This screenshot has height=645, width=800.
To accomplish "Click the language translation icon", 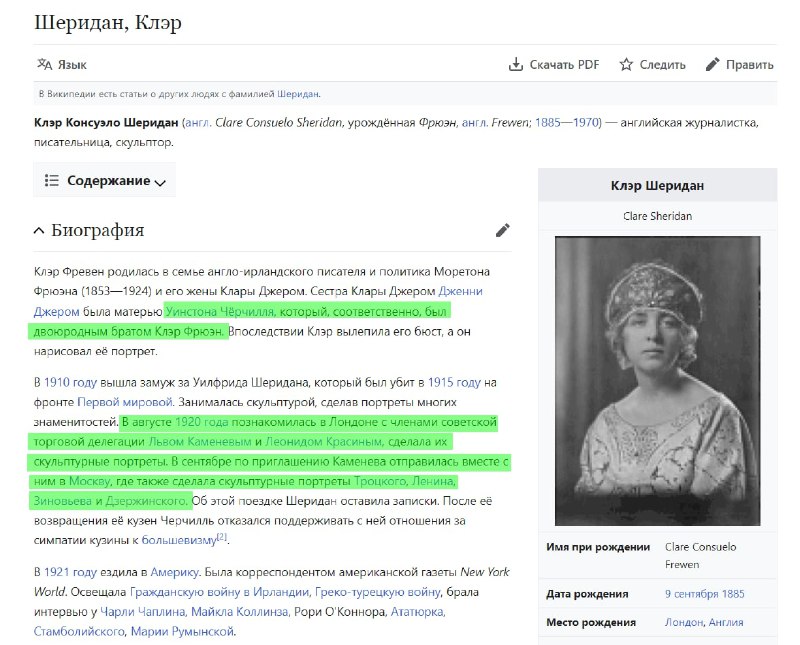I will coord(44,64).
